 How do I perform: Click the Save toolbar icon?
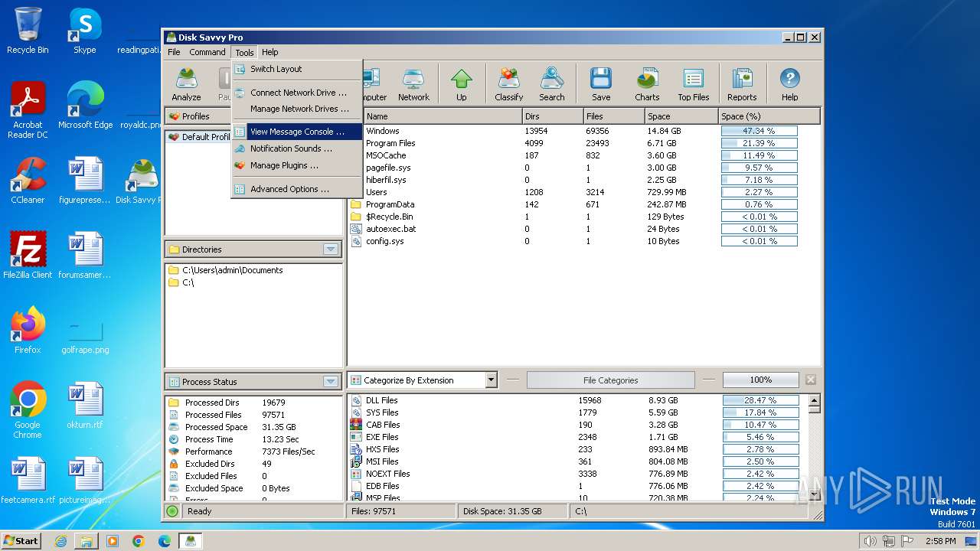pos(601,84)
